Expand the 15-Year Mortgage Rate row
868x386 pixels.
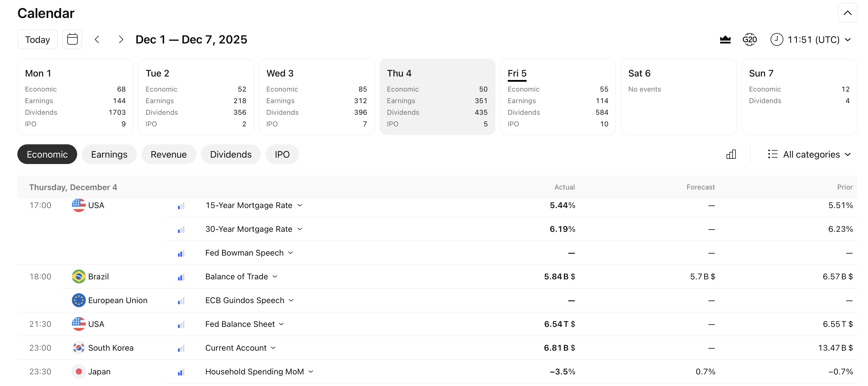(299, 205)
